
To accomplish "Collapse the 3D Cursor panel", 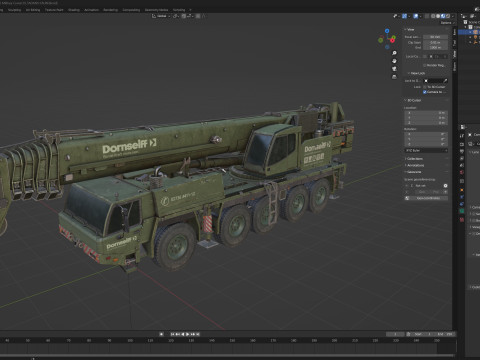I will coord(413,100).
